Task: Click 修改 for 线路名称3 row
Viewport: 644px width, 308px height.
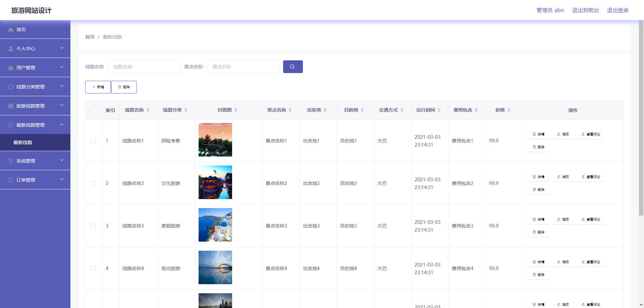Action: tap(563, 220)
